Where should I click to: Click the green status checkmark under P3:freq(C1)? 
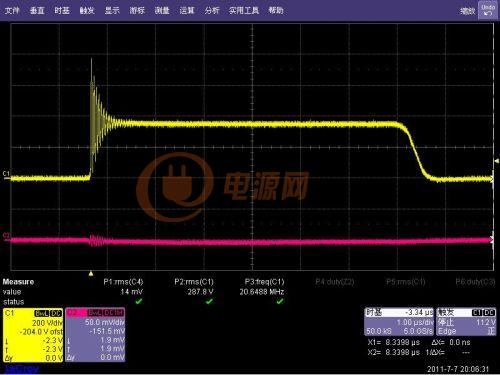point(280,301)
